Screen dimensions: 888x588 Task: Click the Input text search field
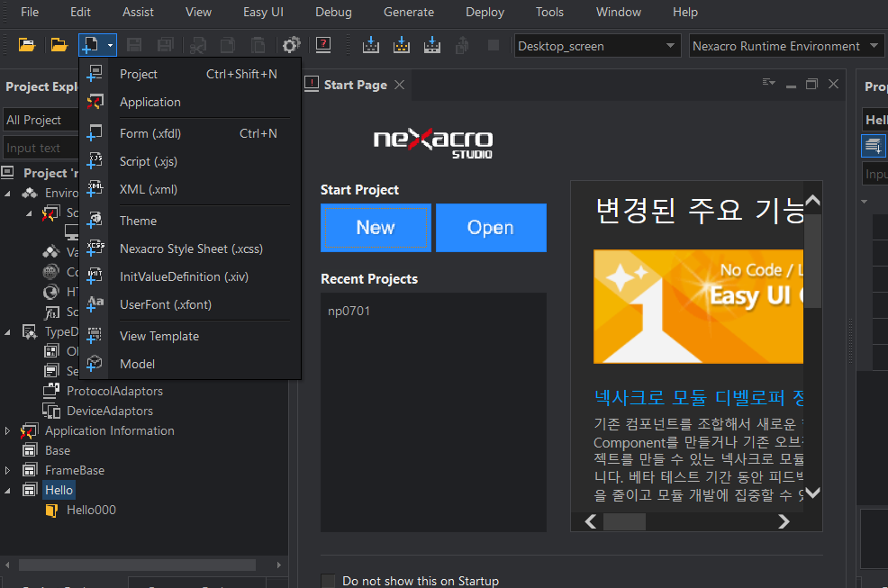pos(41,148)
